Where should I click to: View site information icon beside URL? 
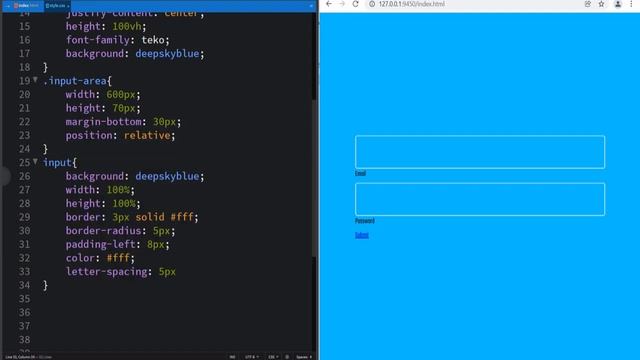(372, 4)
